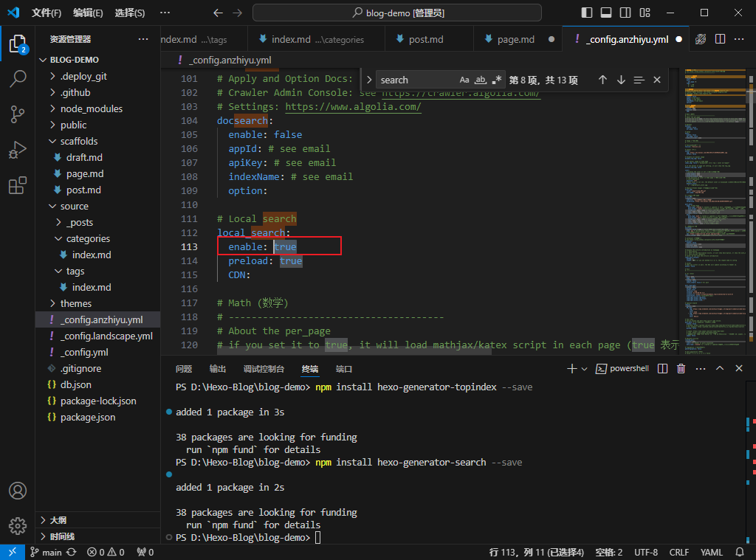Open the Source Control view
The image size is (756, 560).
point(18,114)
